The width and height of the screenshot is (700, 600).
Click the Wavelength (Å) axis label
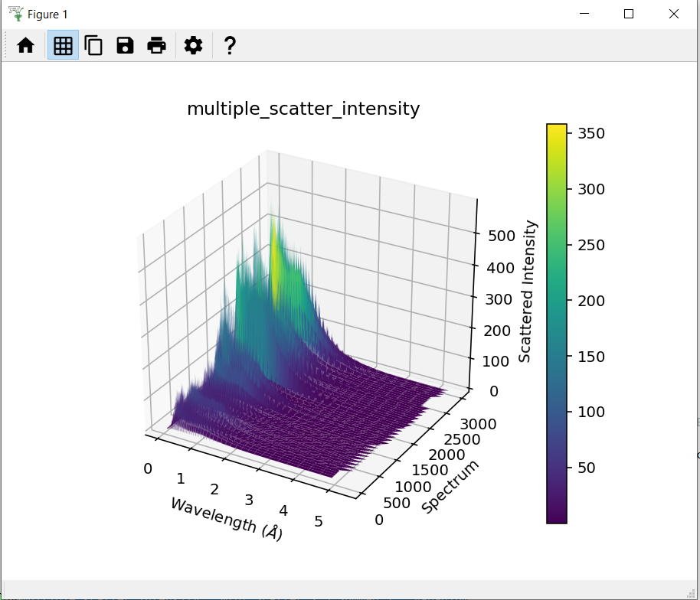(227, 519)
